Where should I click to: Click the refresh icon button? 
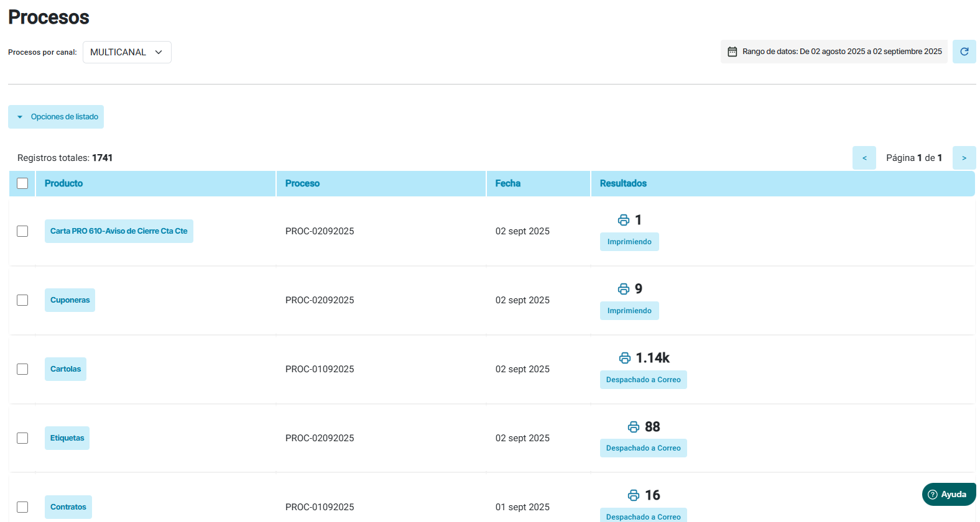(x=964, y=52)
